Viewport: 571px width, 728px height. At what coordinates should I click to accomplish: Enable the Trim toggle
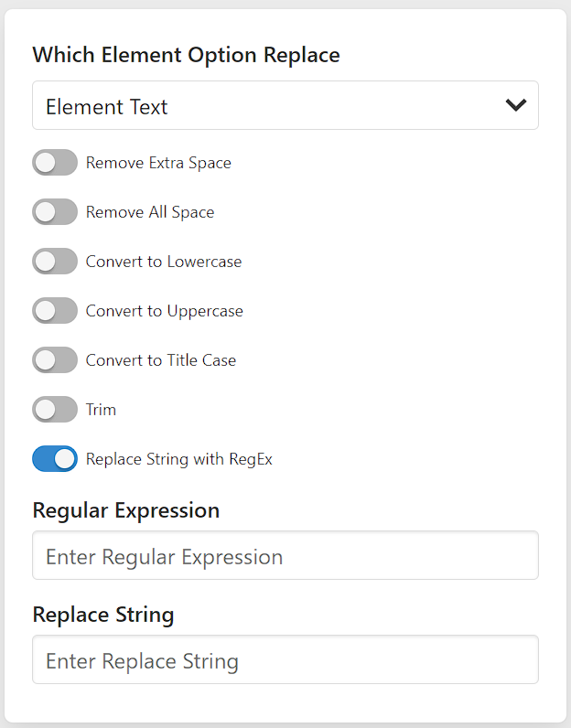(55, 410)
